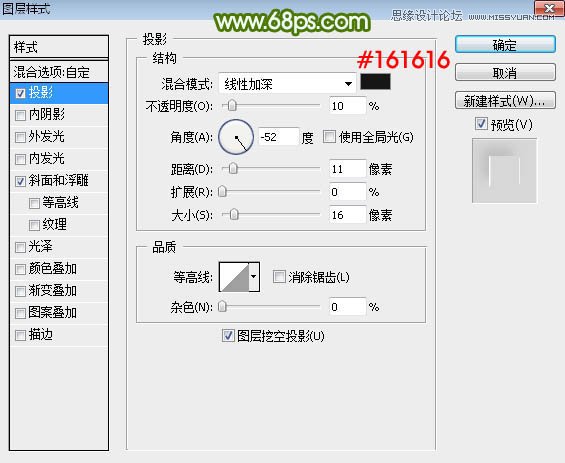Enable the 渐变叠加 checkbox
The height and width of the screenshot is (463, 565).
click(21, 291)
